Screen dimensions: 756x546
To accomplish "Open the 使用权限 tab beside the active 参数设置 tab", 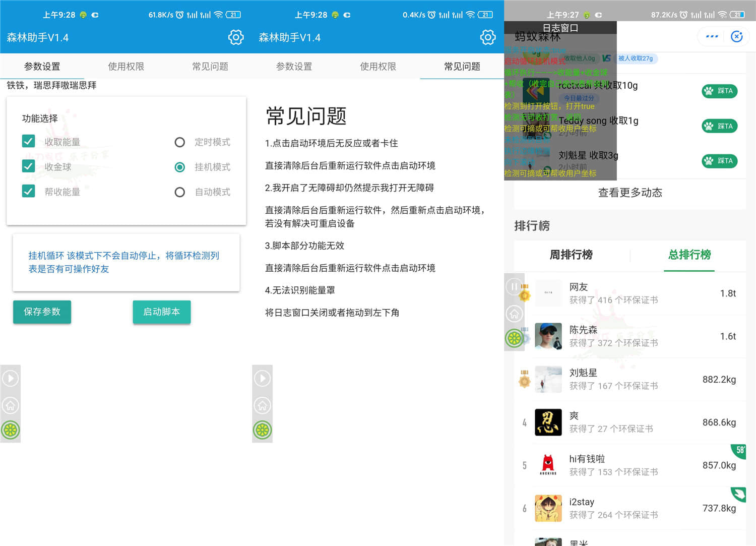I will click(126, 67).
